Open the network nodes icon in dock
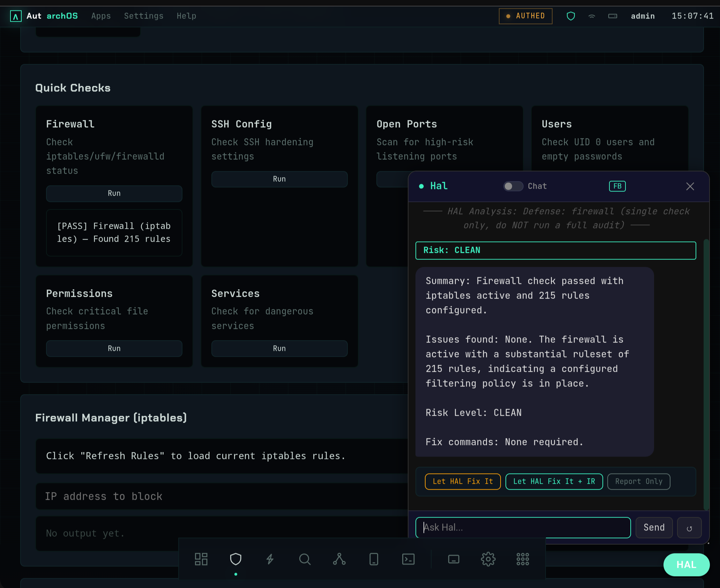720x588 pixels. pyautogui.click(x=339, y=559)
